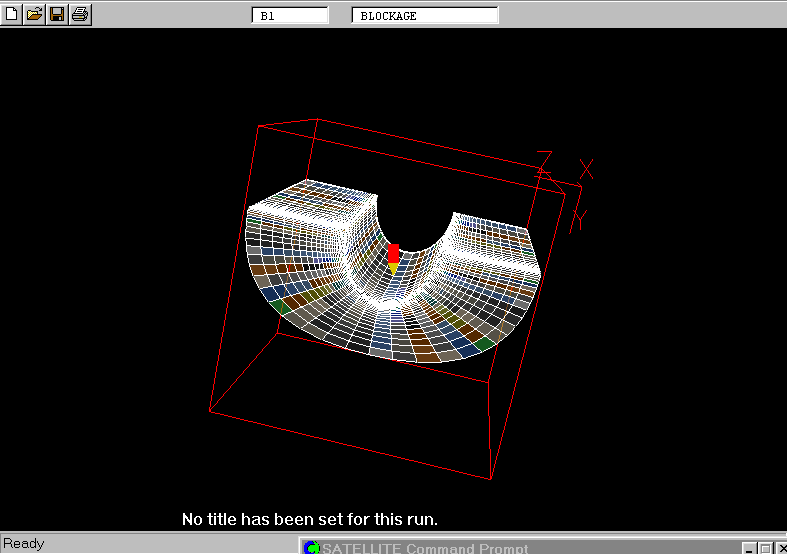Maximize the SATELLITE Command Prompt window
This screenshot has height=554, width=787.
[764, 548]
